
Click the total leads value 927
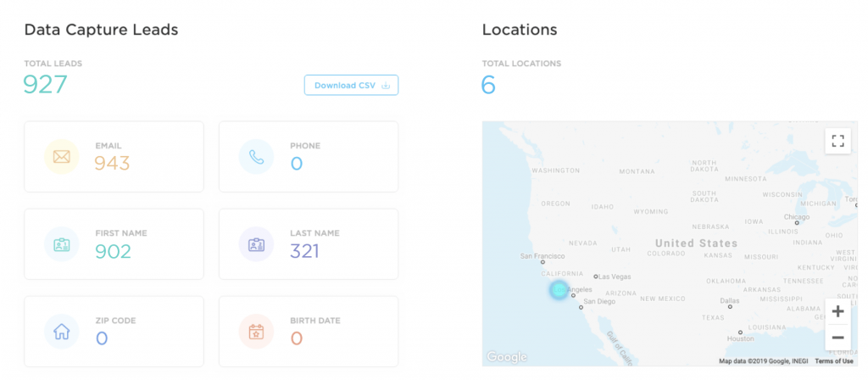pyautogui.click(x=46, y=85)
